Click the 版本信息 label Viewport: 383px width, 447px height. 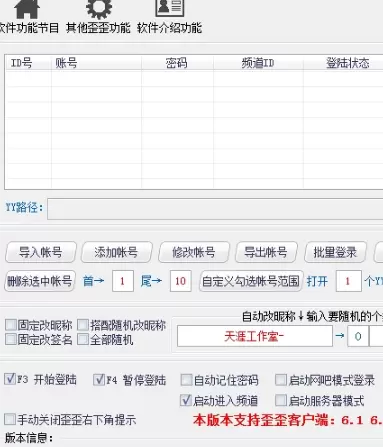click(x=29, y=438)
